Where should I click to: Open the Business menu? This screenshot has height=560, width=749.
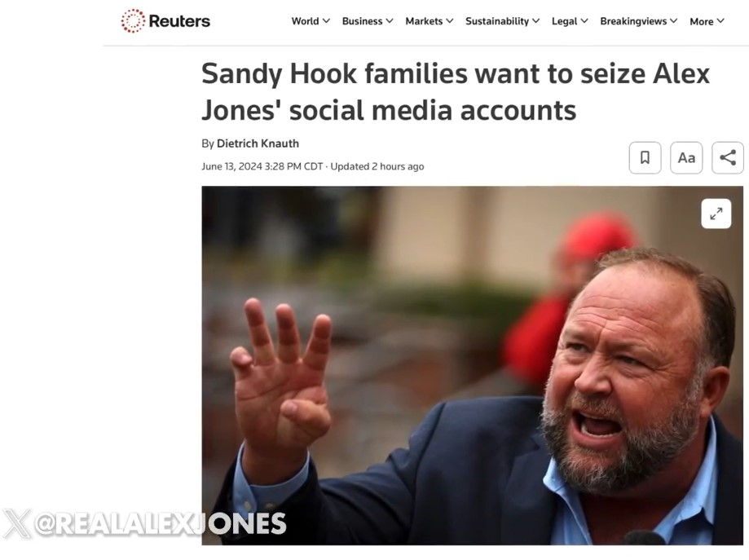coord(362,21)
